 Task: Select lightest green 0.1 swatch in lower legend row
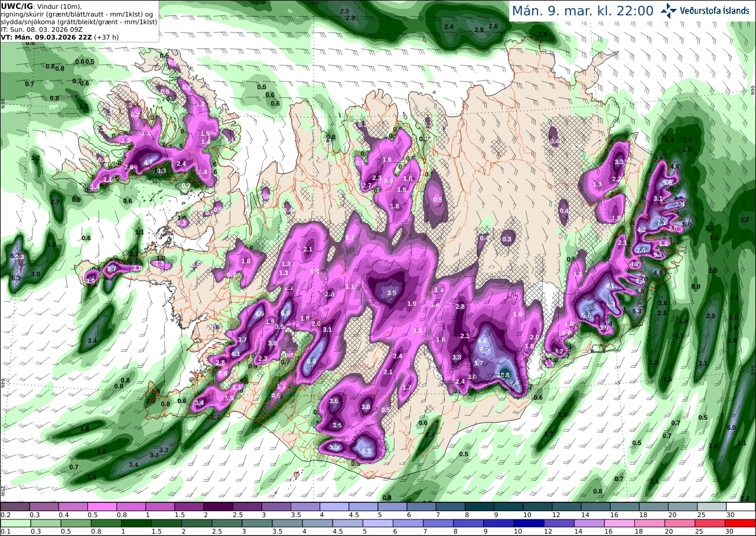pyautogui.click(x=15, y=523)
